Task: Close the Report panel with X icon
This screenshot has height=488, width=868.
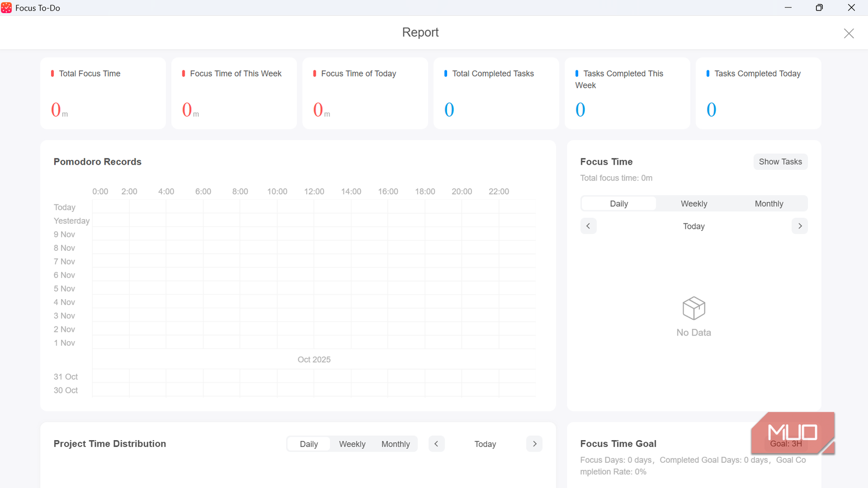Action: point(849,34)
